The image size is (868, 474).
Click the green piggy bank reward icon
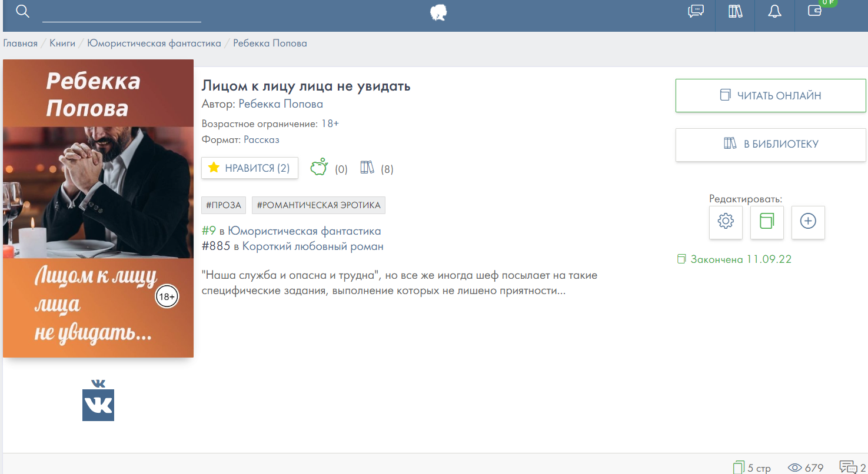click(319, 168)
